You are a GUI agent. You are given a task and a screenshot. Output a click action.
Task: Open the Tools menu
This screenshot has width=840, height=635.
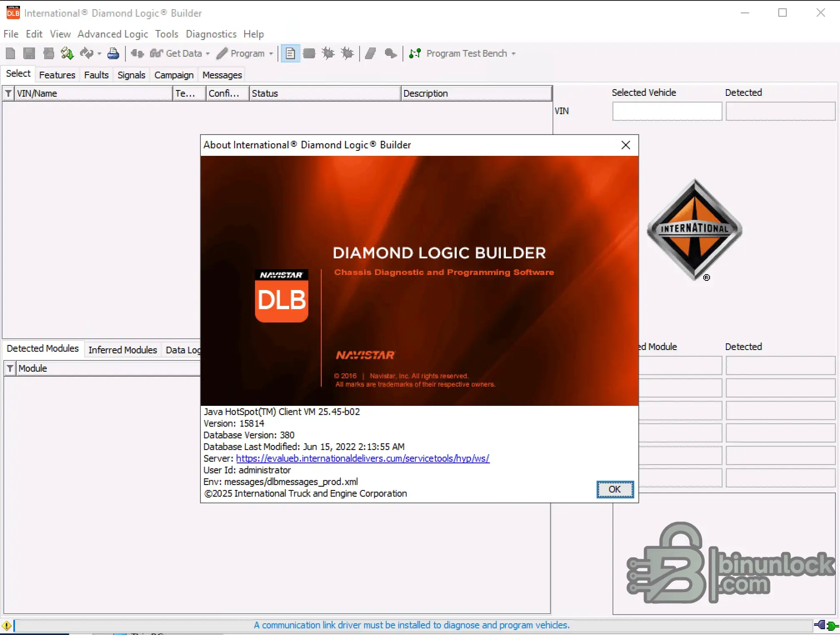tap(167, 34)
